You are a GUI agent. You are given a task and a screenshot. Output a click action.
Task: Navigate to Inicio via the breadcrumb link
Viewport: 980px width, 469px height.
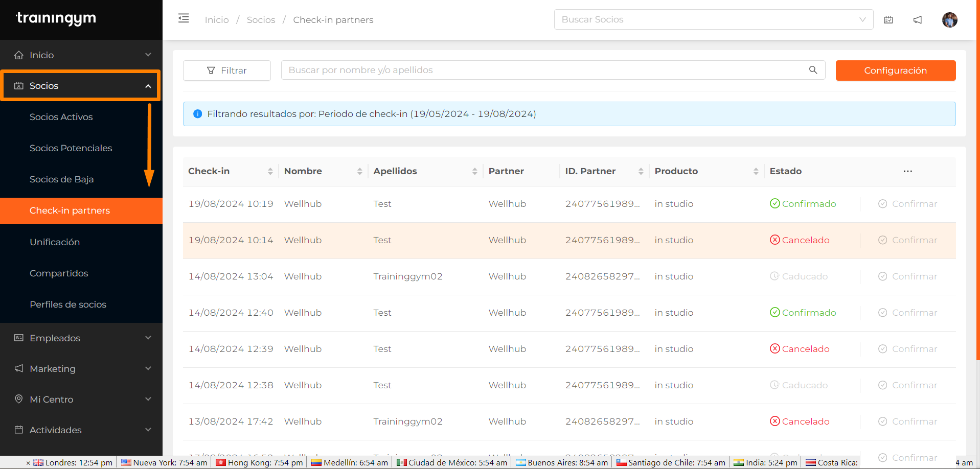216,19
